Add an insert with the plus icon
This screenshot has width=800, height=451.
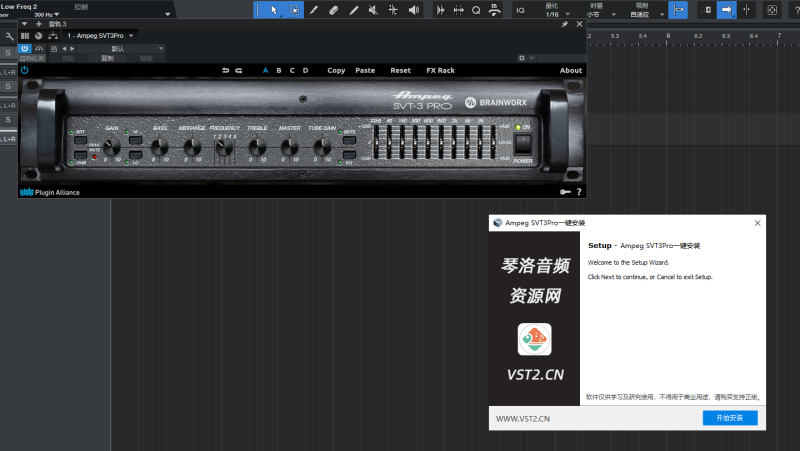tap(38, 24)
